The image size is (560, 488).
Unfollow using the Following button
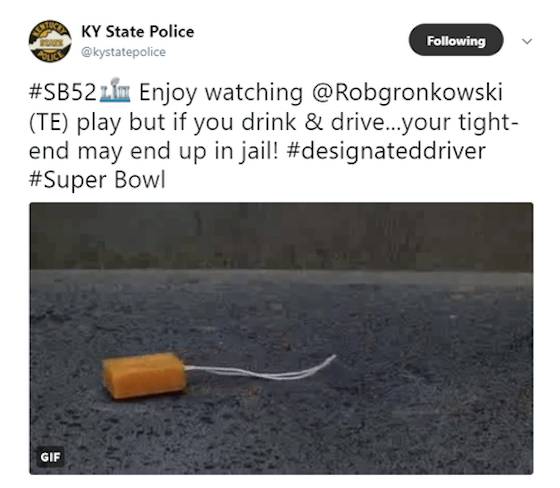(x=456, y=40)
